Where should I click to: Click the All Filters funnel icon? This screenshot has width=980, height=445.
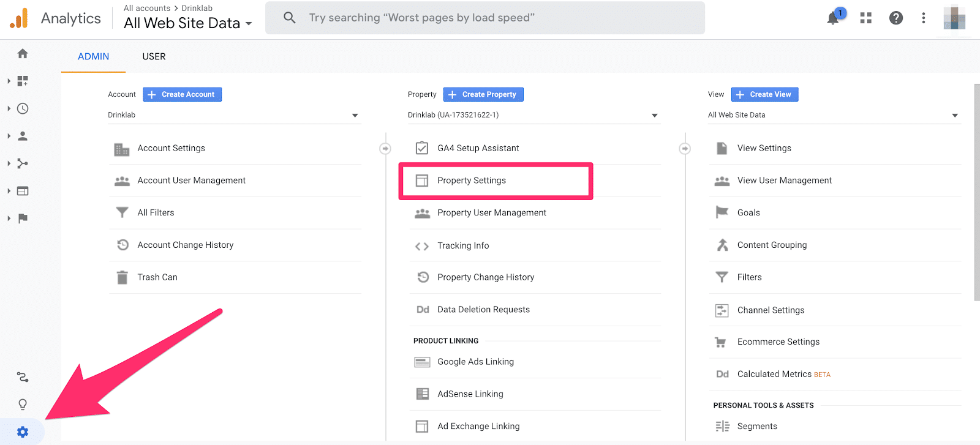point(123,212)
